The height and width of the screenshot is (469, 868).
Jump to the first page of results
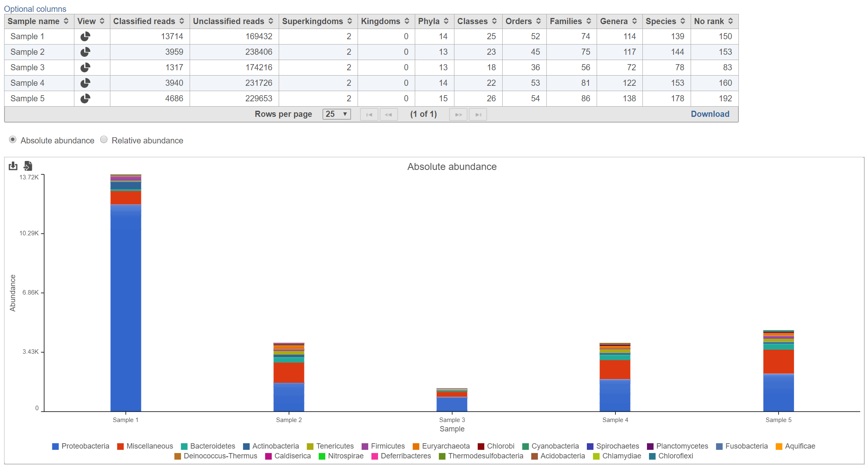pos(369,114)
